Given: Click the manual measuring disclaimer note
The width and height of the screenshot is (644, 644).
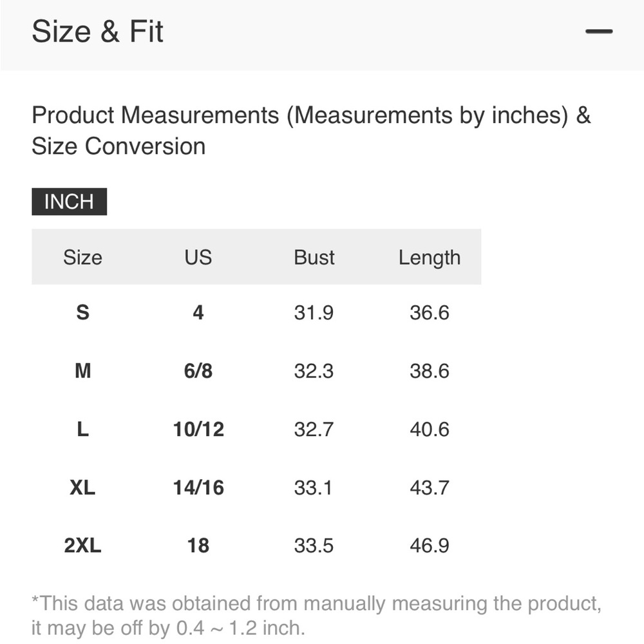Looking at the screenshot, I should 316,616.
